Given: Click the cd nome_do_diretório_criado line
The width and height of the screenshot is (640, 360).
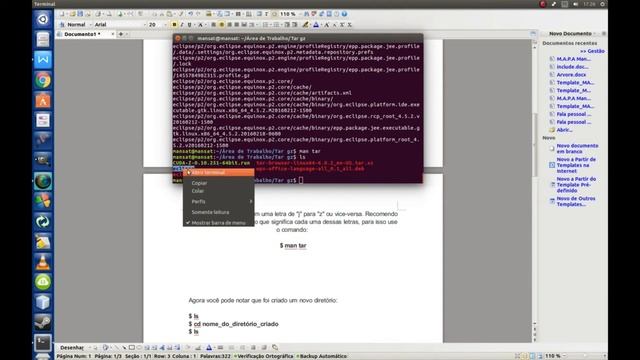Looking at the screenshot, I should click(233, 324).
